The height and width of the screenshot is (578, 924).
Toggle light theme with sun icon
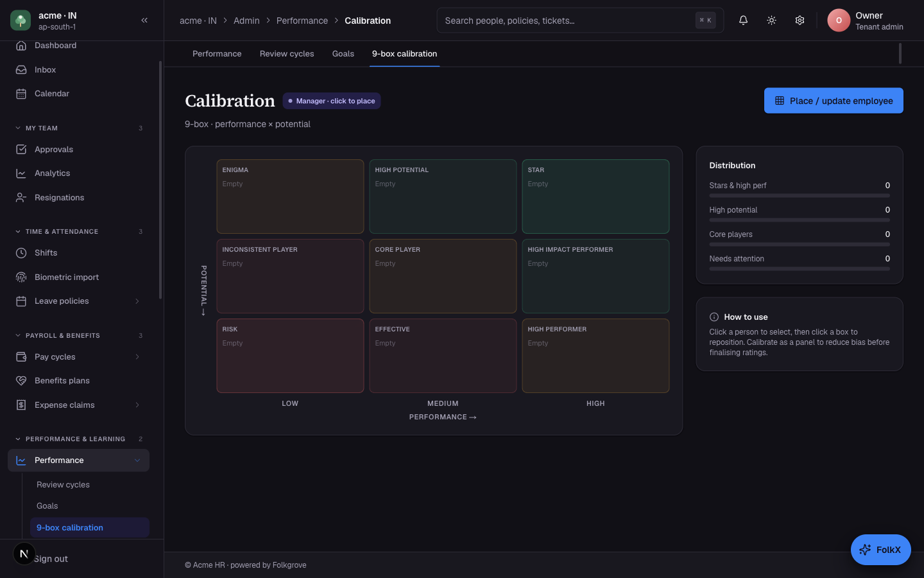pyautogui.click(x=771, y=21)
